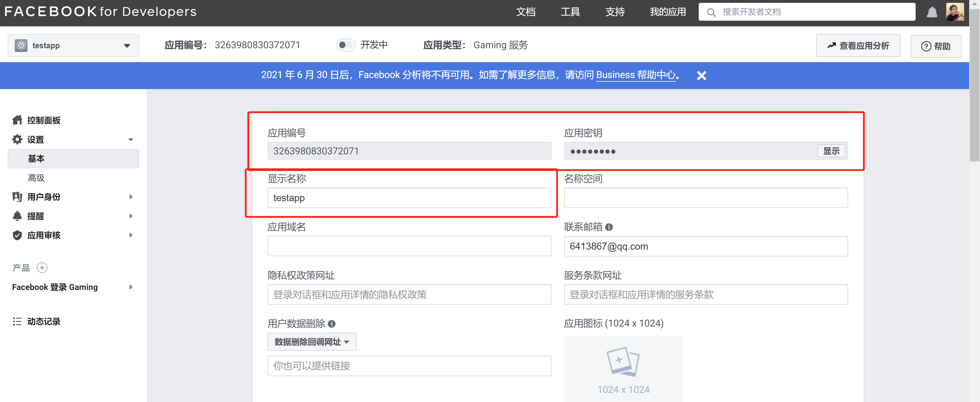
Task: Click the Gaming 服务 app type text
Action: 501,45
